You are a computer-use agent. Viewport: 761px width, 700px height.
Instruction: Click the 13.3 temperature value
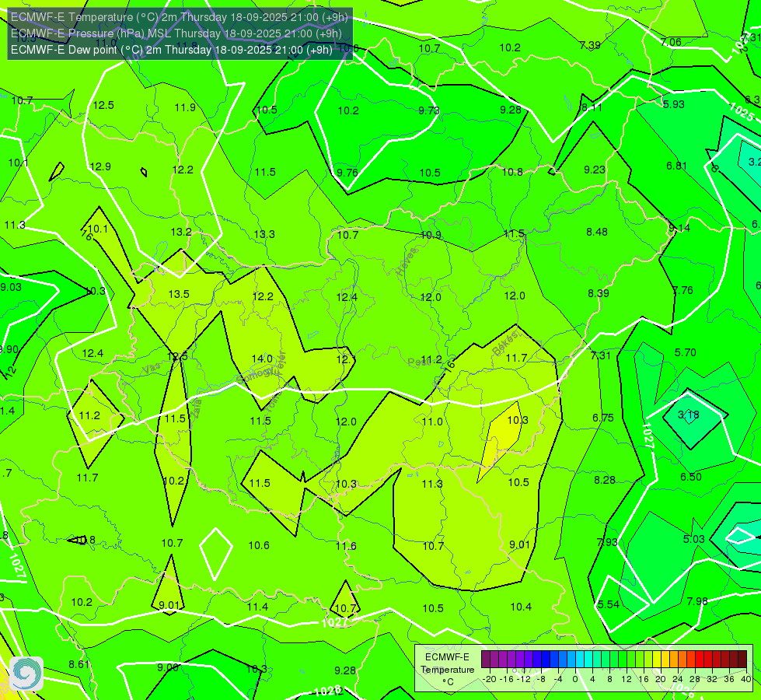(x=264, y=234)
